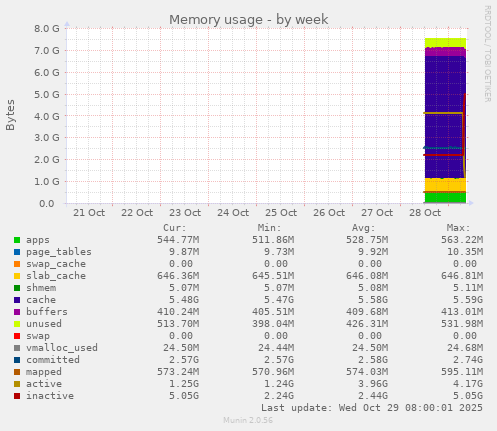Viewport: 497px width, 431px height.
Task: Click the swap_cache orange legend swatch
Action: pos(17,264)
